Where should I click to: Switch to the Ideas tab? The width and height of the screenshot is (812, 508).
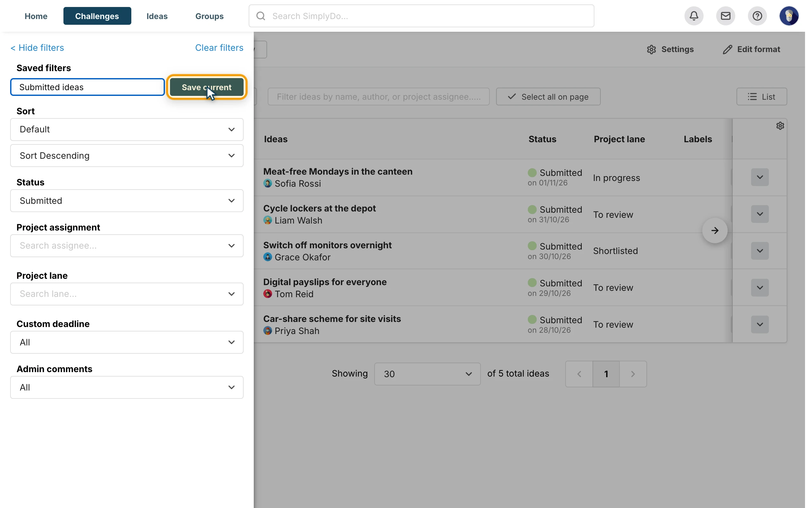(157, 16)
